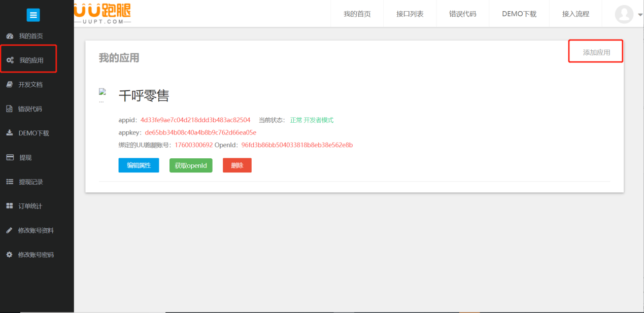Click the red 删除 button

(x=237, y=165)
